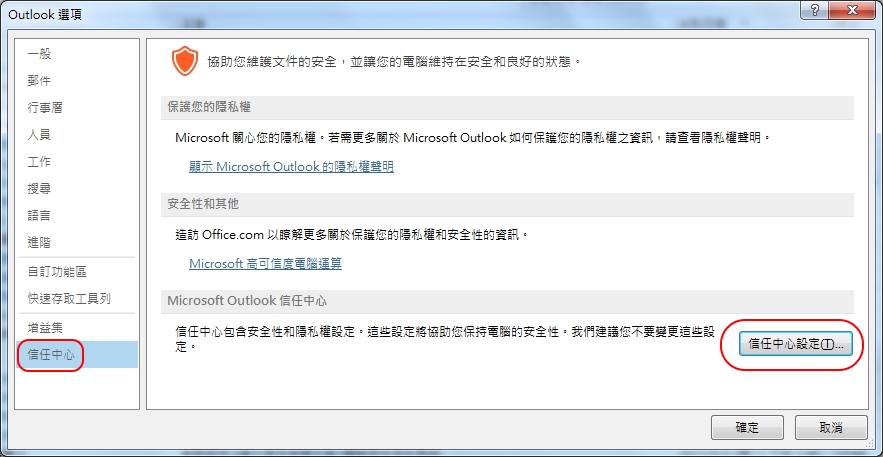
Task: Select 信任中心 in the sidebar
Action: click(x=77, y=355)
